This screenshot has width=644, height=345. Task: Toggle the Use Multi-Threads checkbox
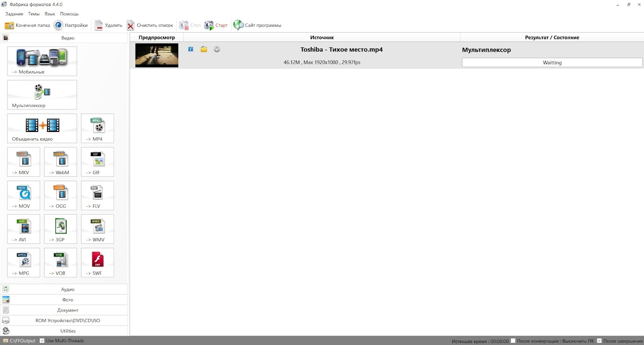tap(42, 341)
